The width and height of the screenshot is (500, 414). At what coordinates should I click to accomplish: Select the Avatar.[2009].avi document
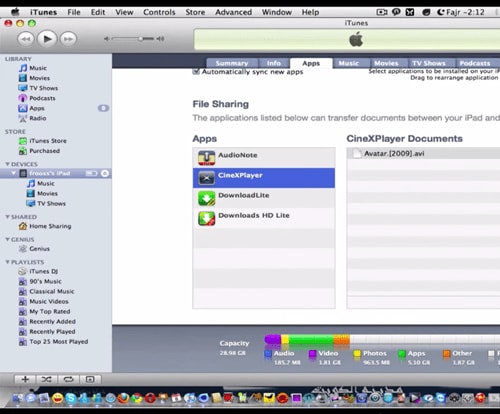pos(423,154)
